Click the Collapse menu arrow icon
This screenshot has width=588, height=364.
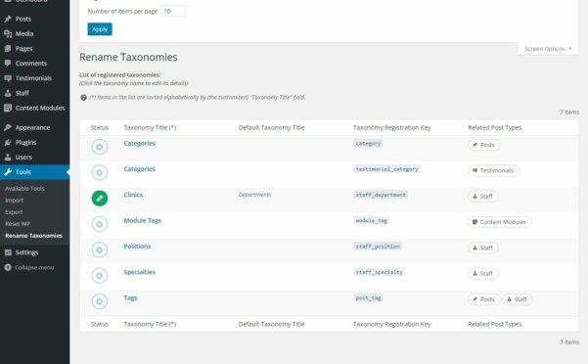click(8, 267)
